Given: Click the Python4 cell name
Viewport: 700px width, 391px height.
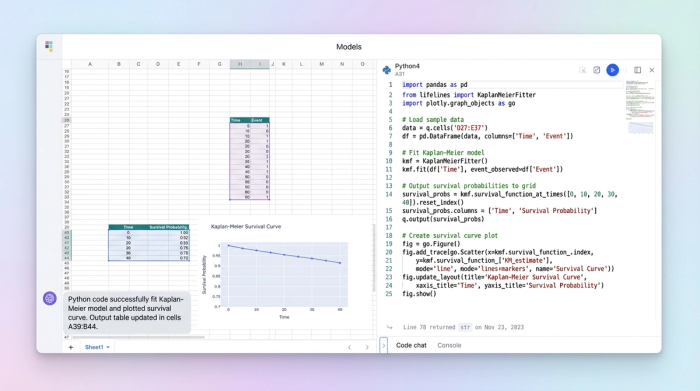Looking at the screenshot, I should pos(407,66).
